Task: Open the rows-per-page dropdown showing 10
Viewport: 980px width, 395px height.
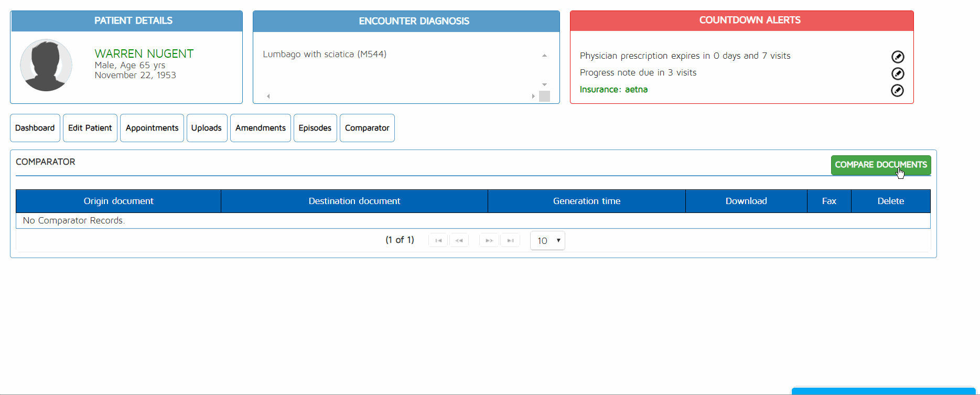Action: [547, 241]
